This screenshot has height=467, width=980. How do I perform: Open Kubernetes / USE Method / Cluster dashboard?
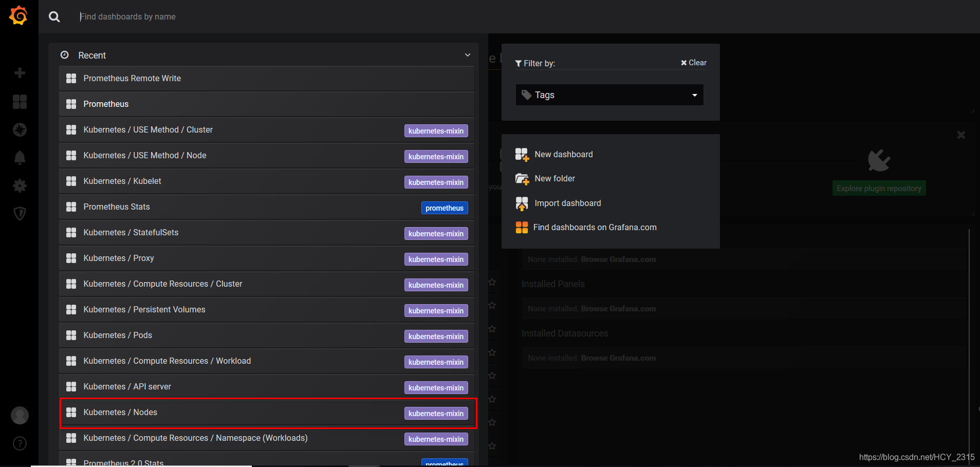tap(266, 130)
